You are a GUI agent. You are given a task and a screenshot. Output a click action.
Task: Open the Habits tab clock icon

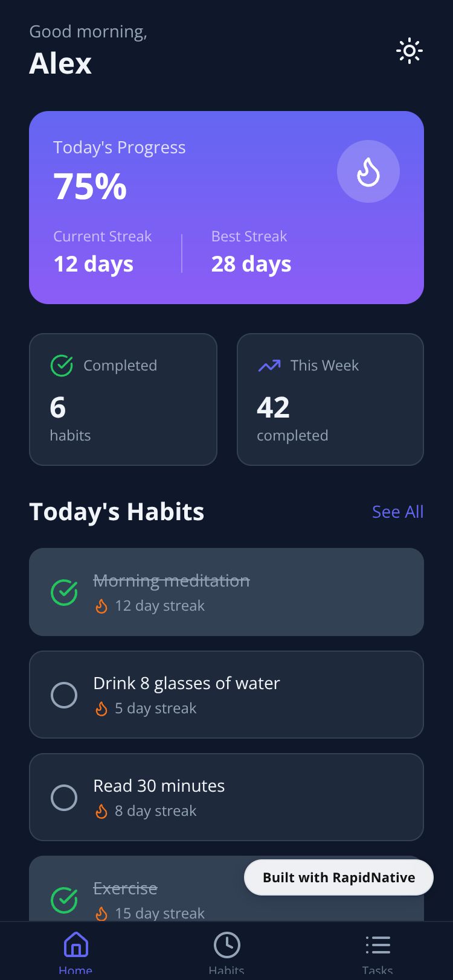coord(226,945)
